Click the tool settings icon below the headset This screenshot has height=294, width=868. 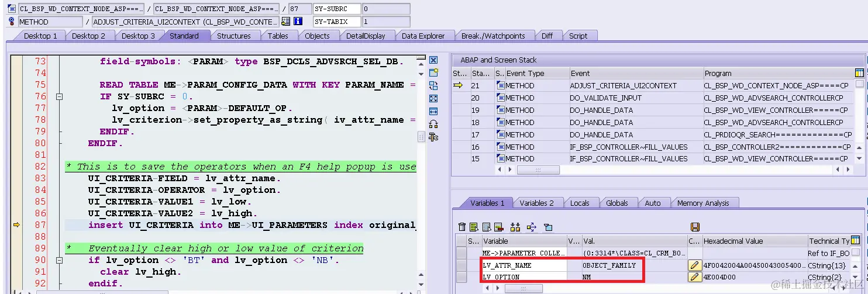click(x=433, y=137)
